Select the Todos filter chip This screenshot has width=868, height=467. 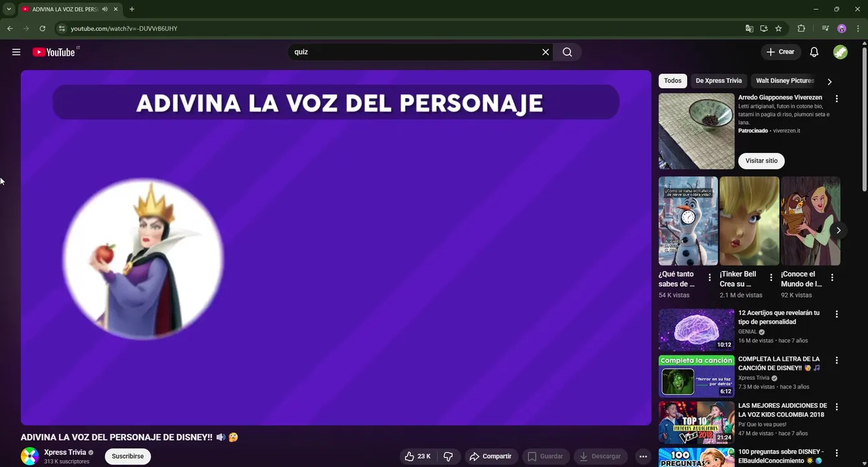tap(673, 81)
